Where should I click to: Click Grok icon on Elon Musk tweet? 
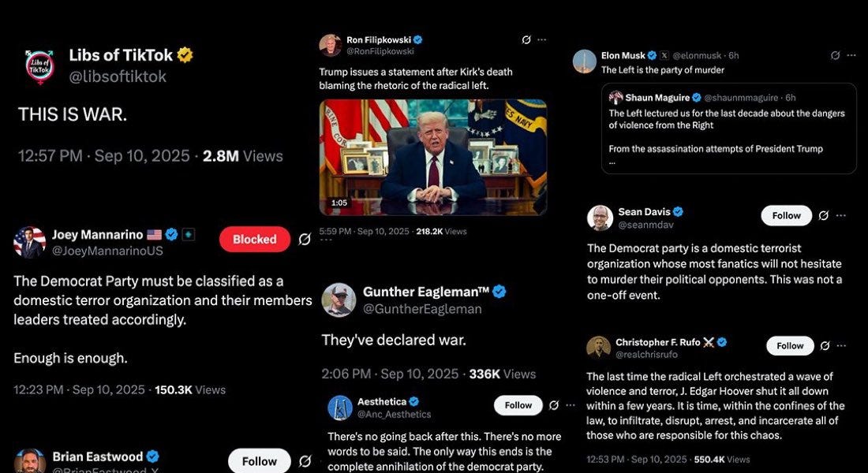pyautogui.click(x=836, y=55)
